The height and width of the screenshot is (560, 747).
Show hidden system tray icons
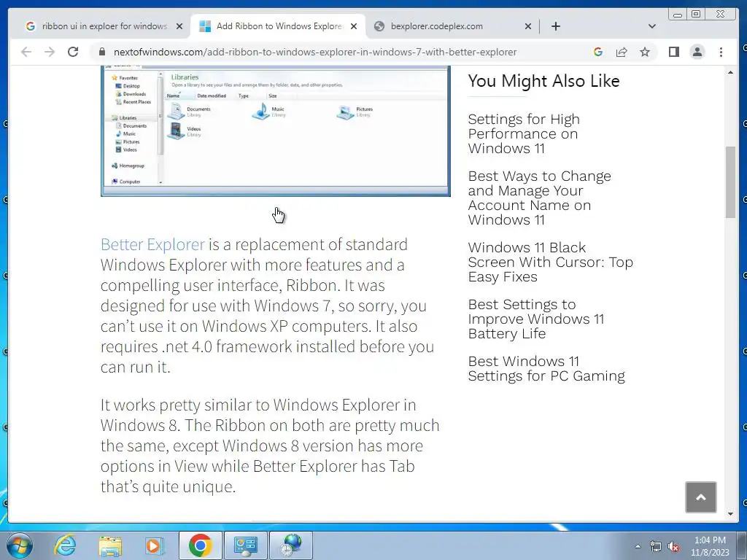pyautogui.click(x=638, y=546)
